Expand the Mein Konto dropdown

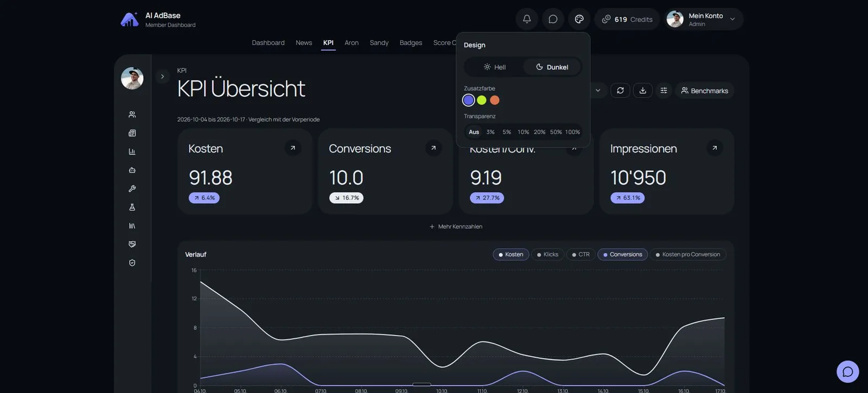coord(704,19)
